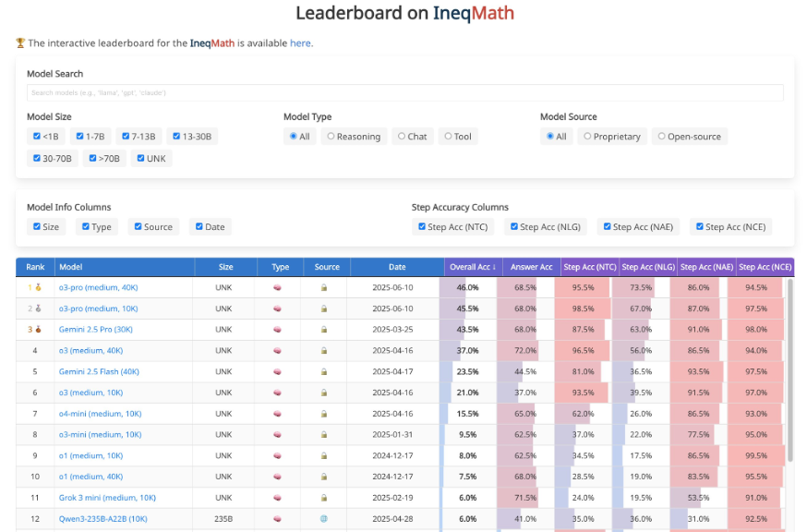
Task: Click the reasoning-type brain icon in o3-pro (medium, 40K) row
Action: pos(277,288)
